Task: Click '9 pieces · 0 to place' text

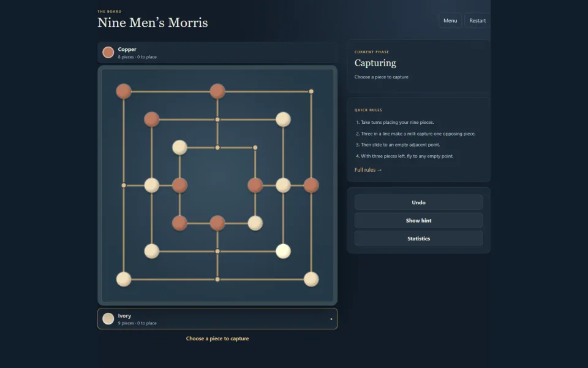Action: pos(137,323)
